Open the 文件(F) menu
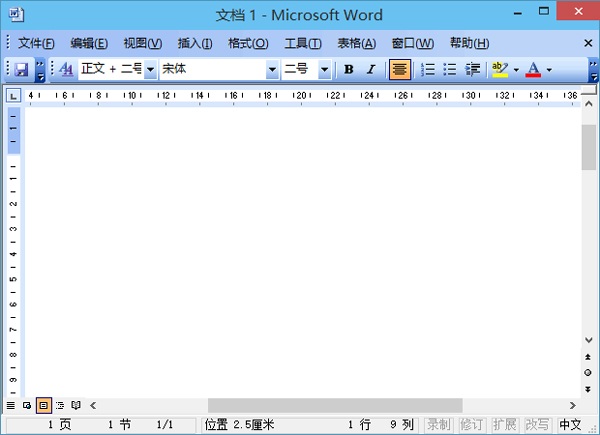This screenshot has height=435, width=600. point(36,43)
